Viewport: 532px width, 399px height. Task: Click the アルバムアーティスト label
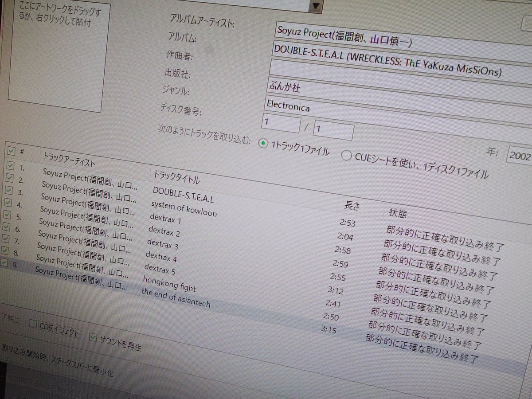tap(202, 20)
